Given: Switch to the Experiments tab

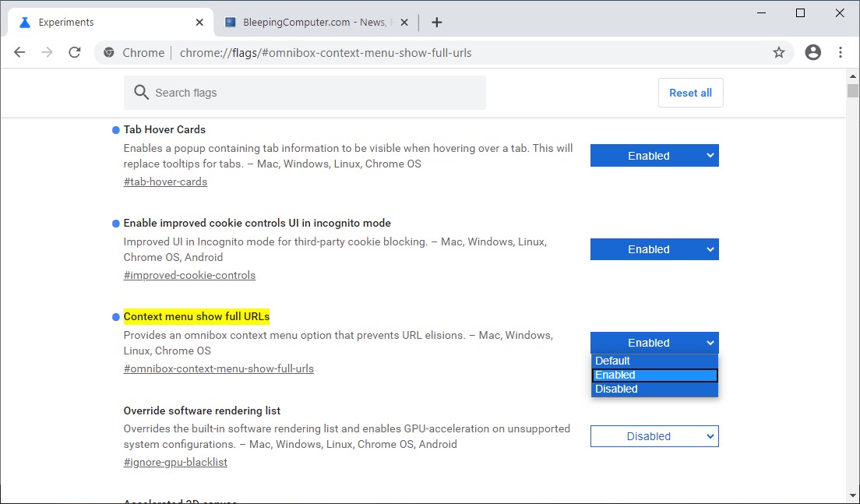Looking at the screenshot, I should pos(109,22).
